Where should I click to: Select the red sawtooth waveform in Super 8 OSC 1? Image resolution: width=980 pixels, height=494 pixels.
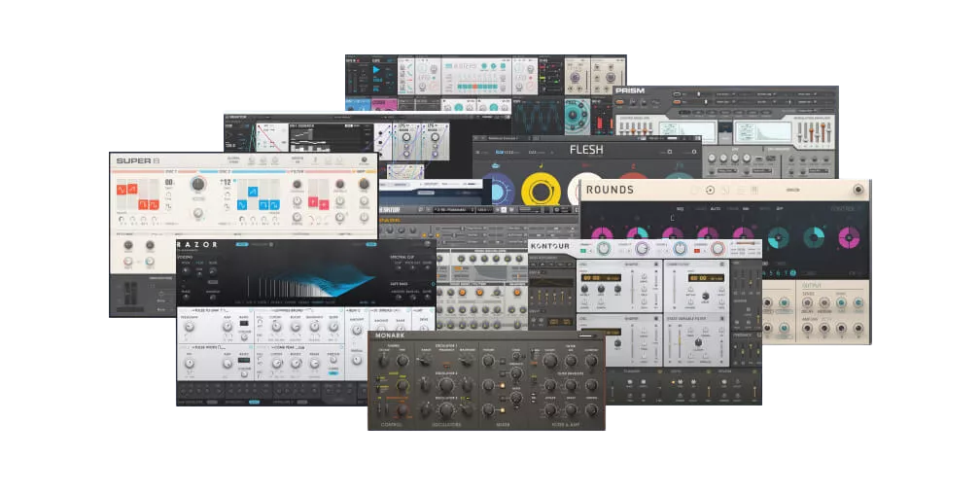tap(132, 189)
